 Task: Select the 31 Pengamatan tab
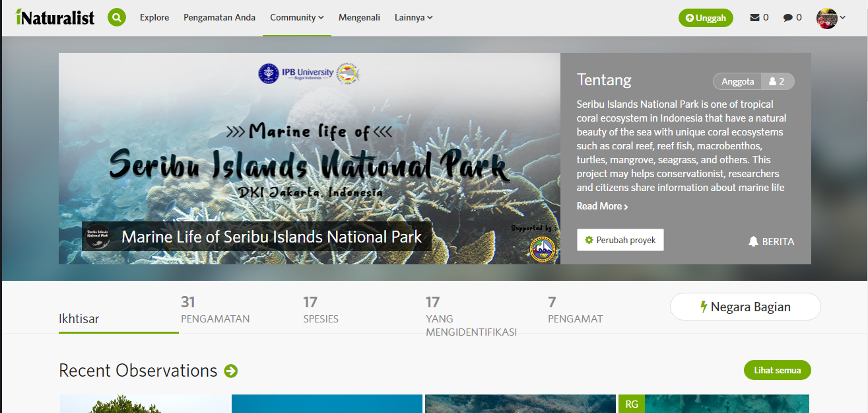(215, 311)
